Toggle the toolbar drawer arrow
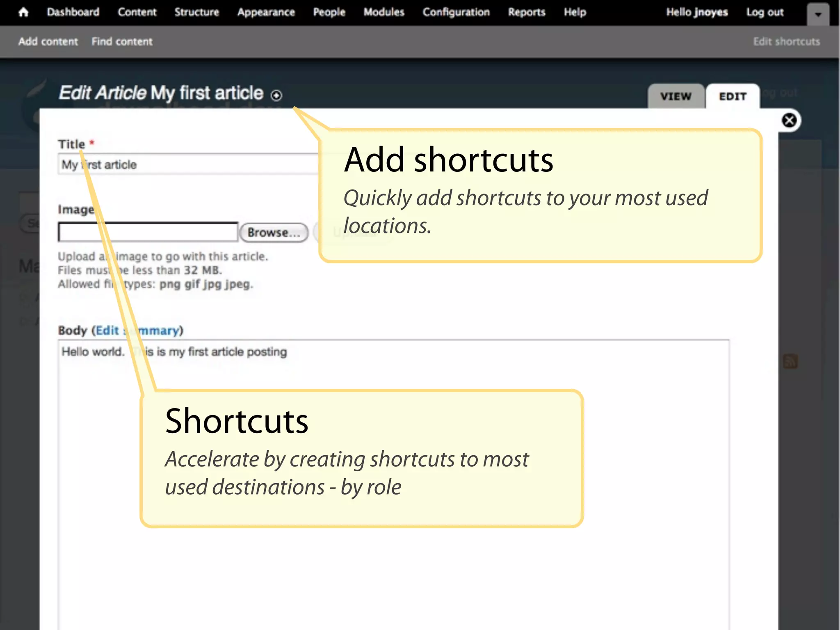This screenshot has height=630, width=840. click(x=818, y=14)
